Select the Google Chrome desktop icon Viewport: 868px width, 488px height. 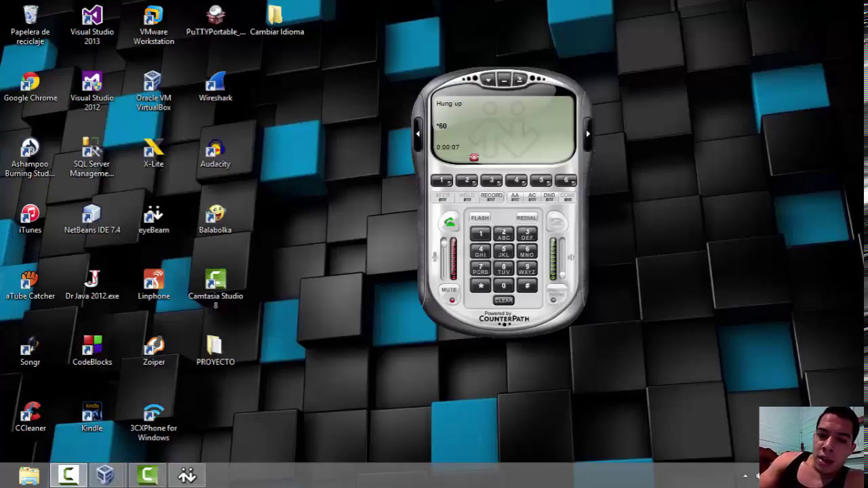(x=31, y=87)
